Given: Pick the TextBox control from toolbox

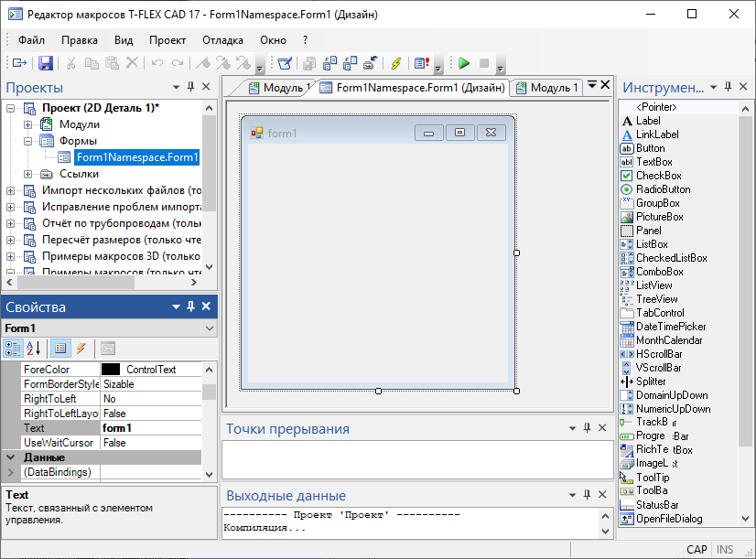Looking at the screenshot, I should point(653,162).
